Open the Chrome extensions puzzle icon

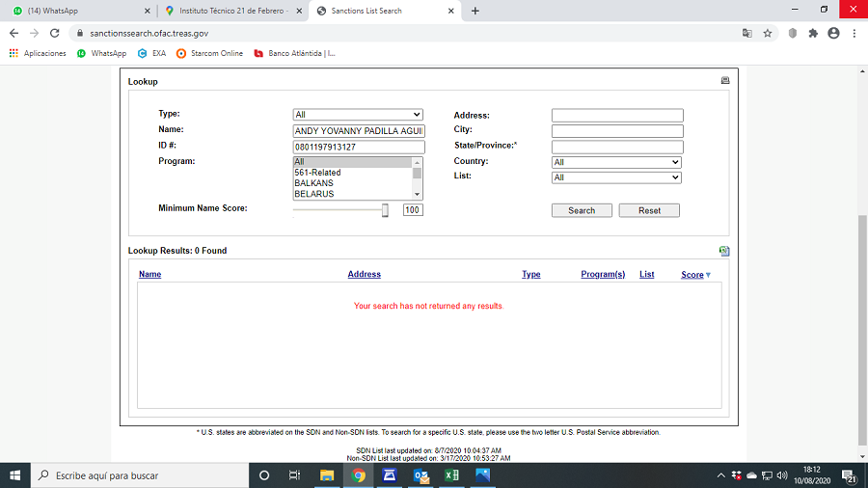point(813,33)
